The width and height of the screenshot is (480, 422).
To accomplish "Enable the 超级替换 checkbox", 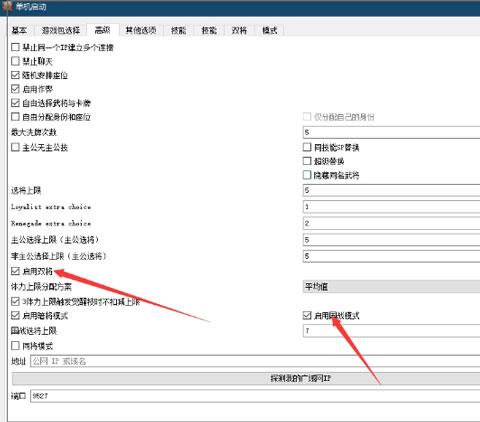I will point(307,161).
